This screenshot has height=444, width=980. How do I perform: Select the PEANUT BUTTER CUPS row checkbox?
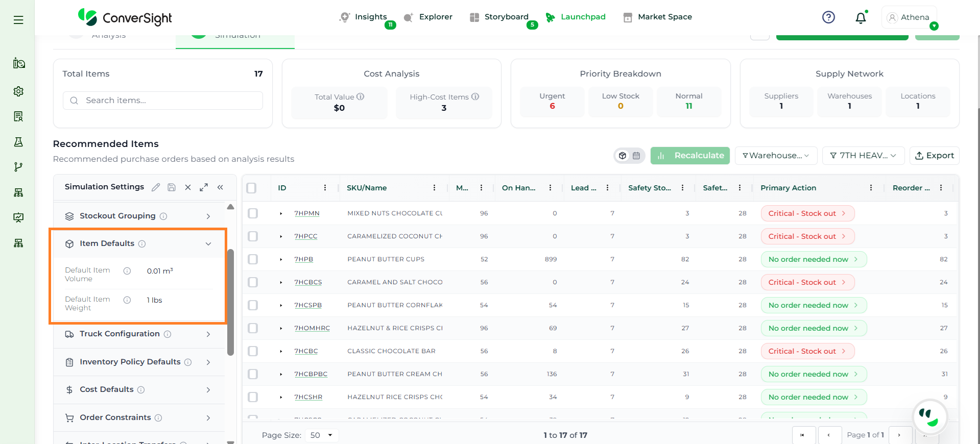[253, 259]
